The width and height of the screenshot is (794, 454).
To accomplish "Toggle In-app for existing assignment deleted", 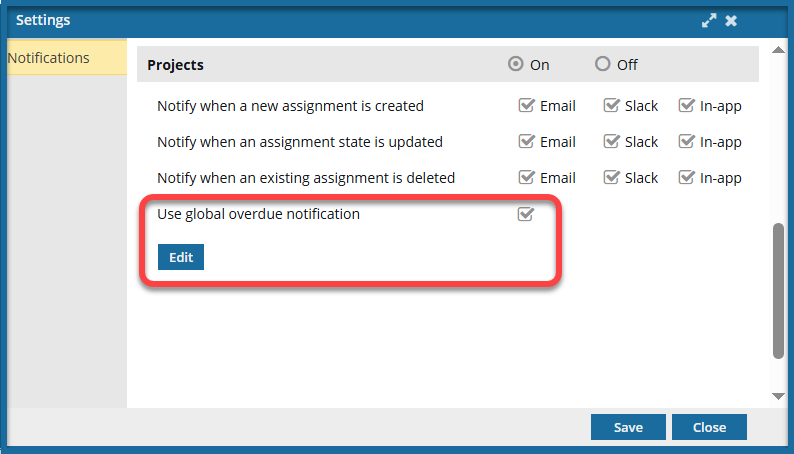I will pos(686,178).
